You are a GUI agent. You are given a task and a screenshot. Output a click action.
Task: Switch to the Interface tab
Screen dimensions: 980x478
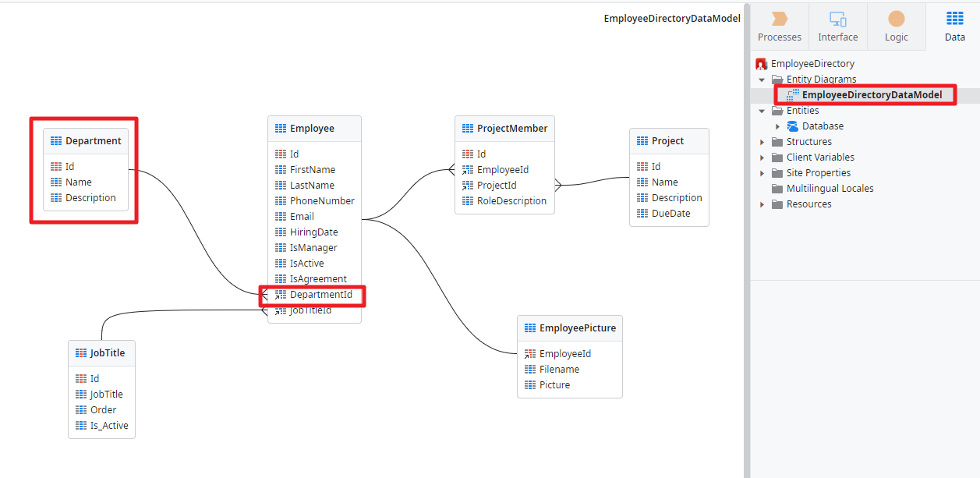(x=838, y=27)
